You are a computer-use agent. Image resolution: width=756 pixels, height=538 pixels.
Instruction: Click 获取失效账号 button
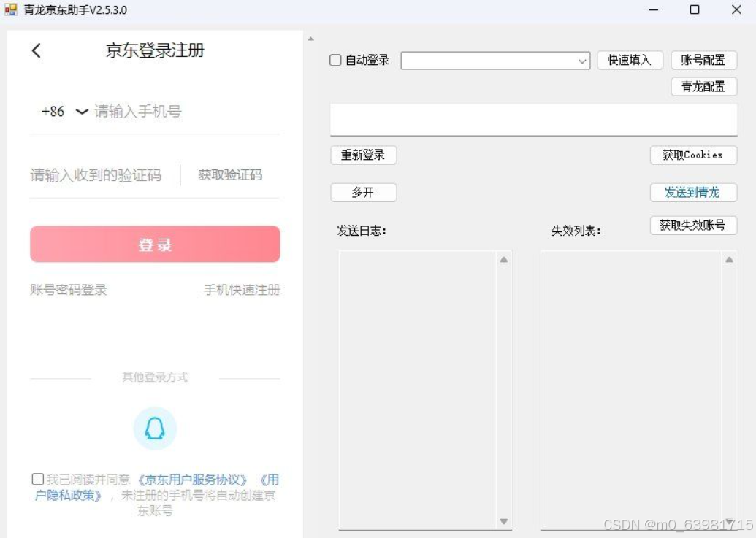(693, 225)
